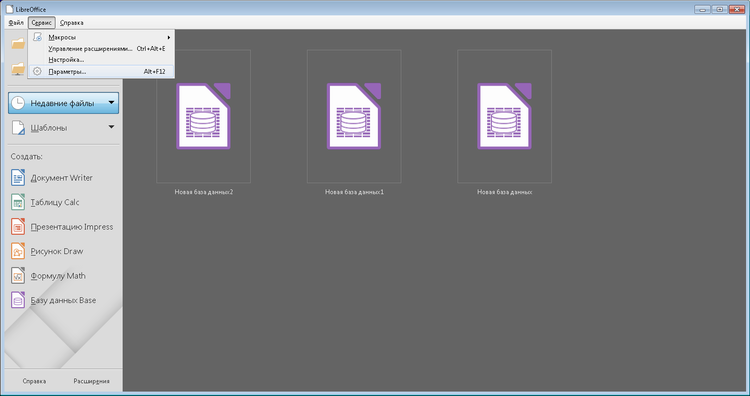Click the Шаблоны button

[x=63, y=128]
